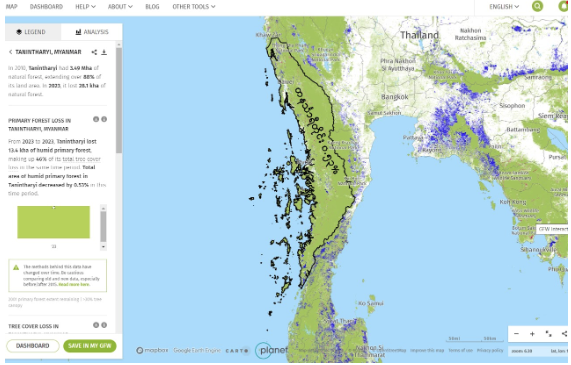Open the Blog menu item

coord(152,7)
